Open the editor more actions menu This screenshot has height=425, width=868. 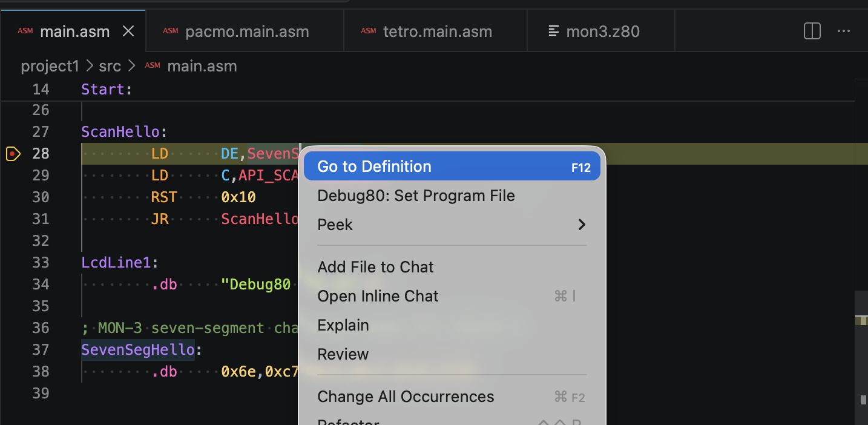pos(844,31)
